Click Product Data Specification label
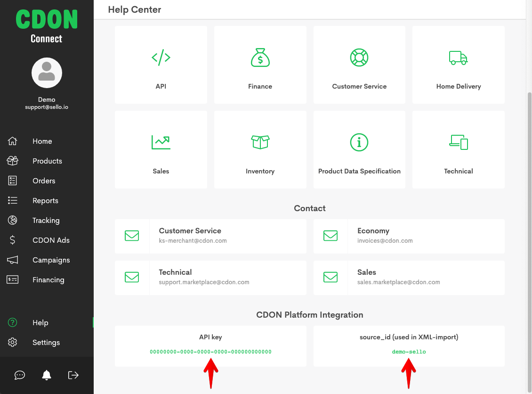 (x=359, y=171)
